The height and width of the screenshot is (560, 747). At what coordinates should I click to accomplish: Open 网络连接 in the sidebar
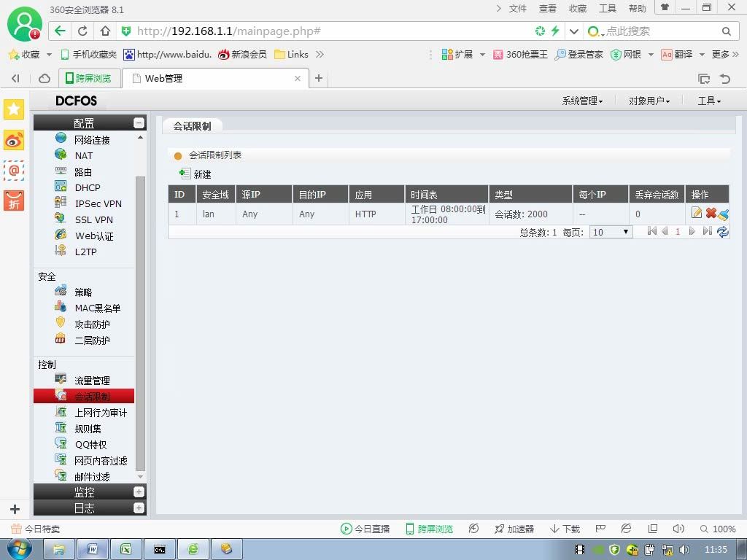coord(93,139)
